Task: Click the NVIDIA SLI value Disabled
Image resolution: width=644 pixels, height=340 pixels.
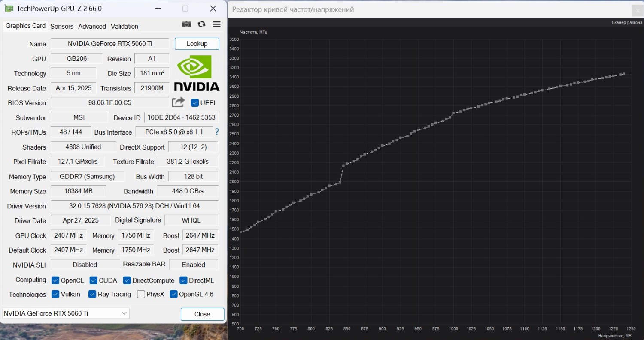Action: point(85,265)
